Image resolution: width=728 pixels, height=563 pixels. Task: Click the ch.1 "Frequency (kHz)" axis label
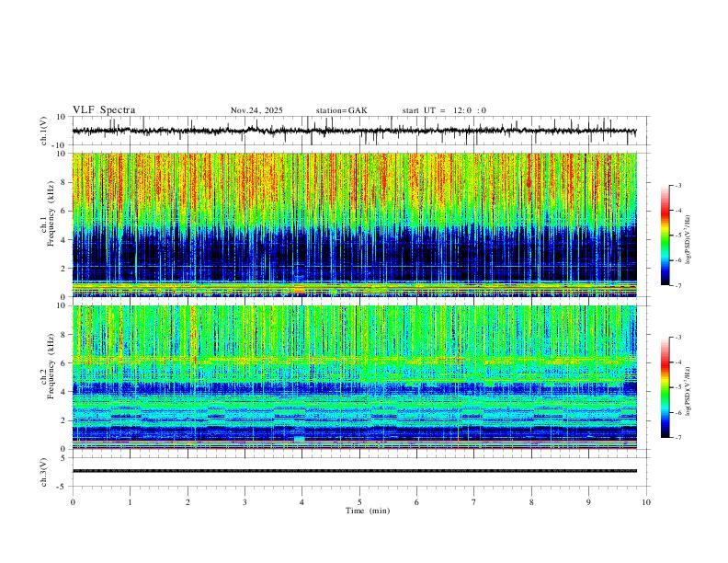pos(51,214)
